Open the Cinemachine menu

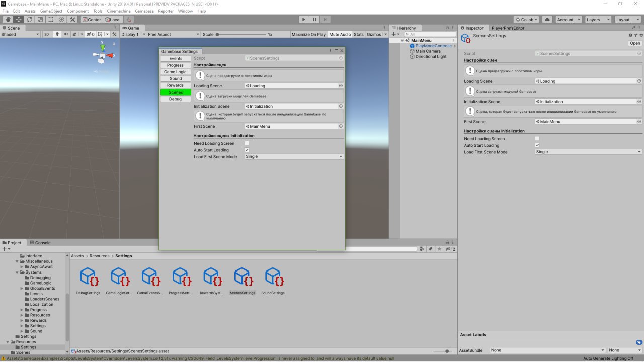pos(119,11)
